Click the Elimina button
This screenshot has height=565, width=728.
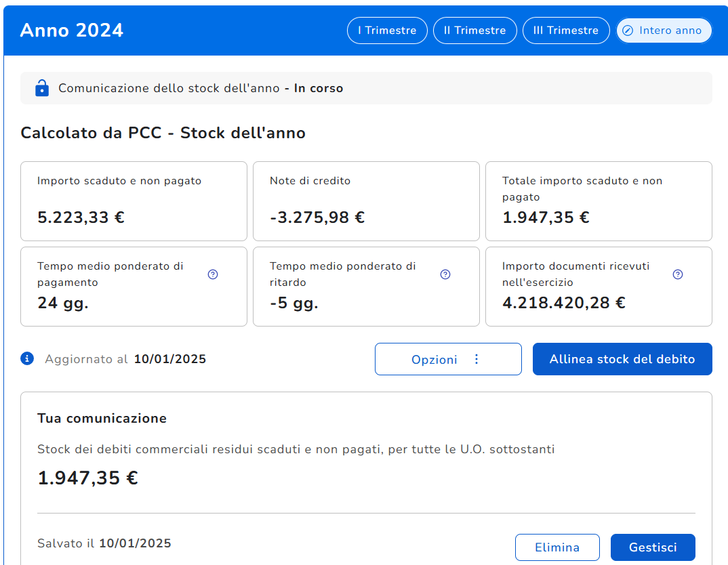pos(557,547)
